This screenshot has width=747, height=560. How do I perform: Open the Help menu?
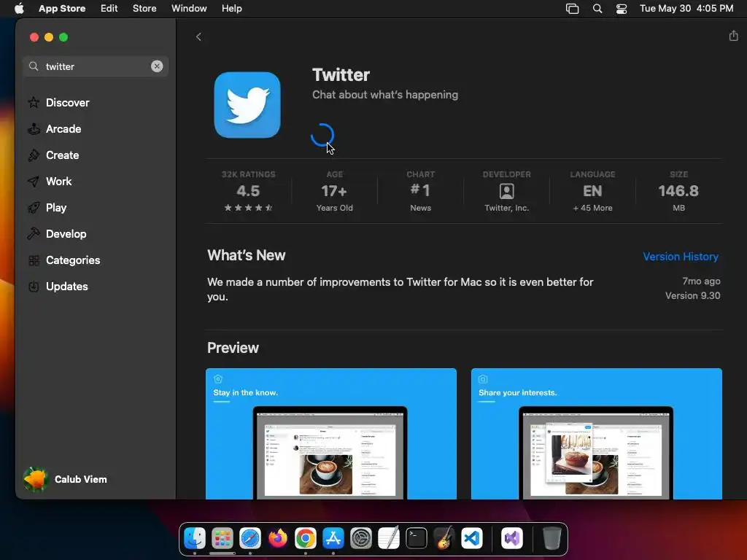[231, 9]
